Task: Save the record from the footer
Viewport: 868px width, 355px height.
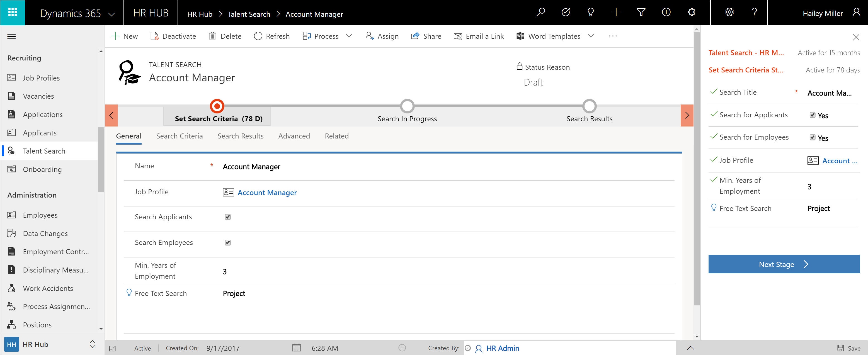Action: coord(849,348)
